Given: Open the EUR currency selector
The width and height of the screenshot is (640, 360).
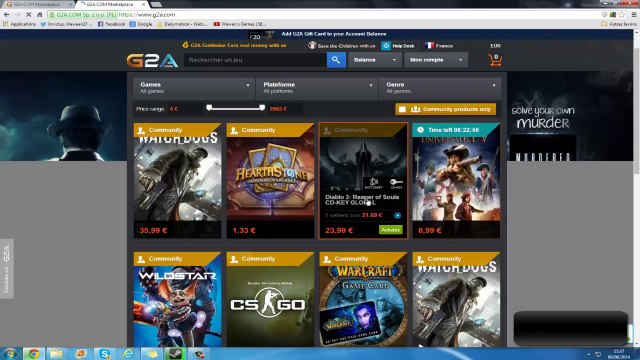Looking at the screenshot, I should 495,46.
